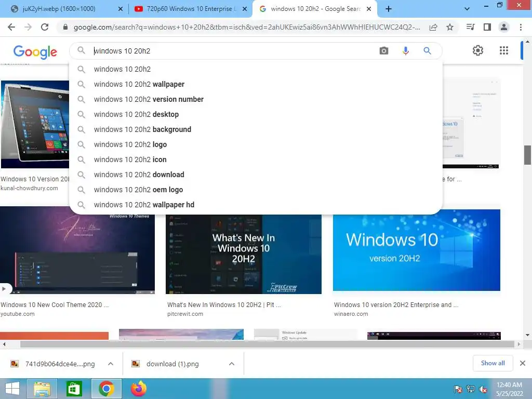Click network tray icon
532x399 pixels.
tap(471, 389)
